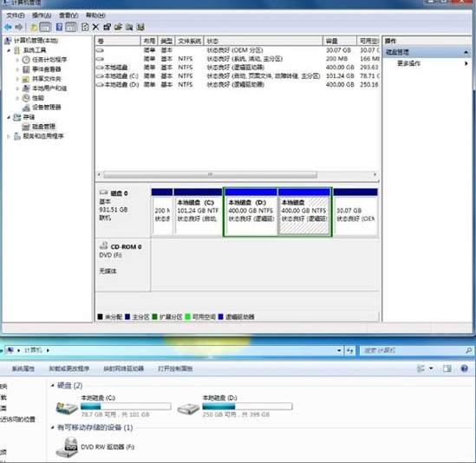This screenshot has width=476, height=463.
Task: Click 卸载或更改程序 in Explorer toolbar
Action: 68,368
